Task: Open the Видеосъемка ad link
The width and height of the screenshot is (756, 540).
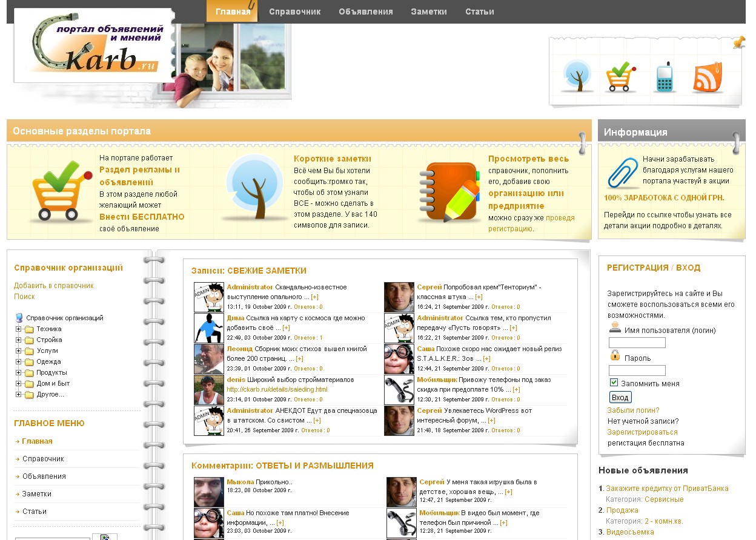Action: pos(630,532)
